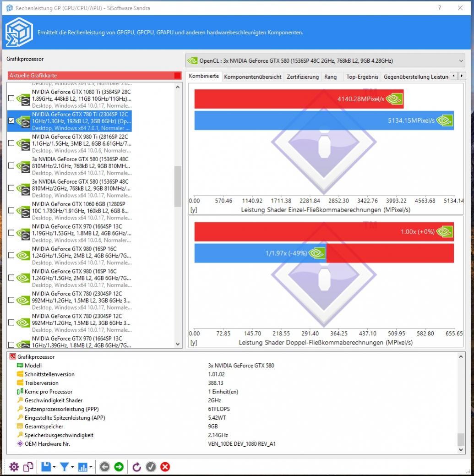Open the filter button dropdown arrow
Screen dimensions: 474x476
[72, 466]
